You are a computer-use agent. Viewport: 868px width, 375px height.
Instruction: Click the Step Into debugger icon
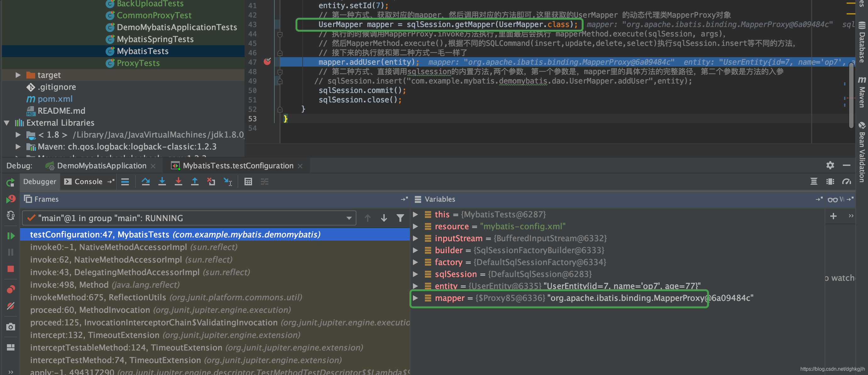point(162,182)
